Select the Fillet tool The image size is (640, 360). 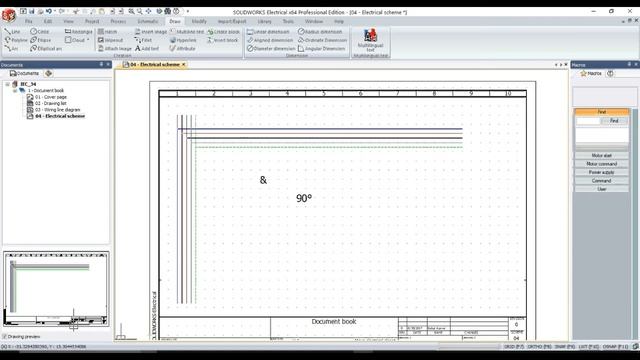143,40
